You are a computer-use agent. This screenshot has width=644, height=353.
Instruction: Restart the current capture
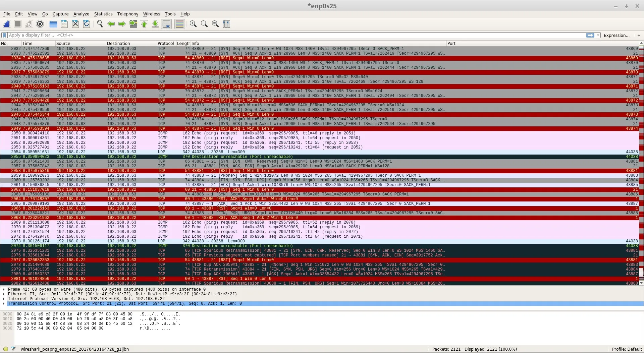(29, 24)
